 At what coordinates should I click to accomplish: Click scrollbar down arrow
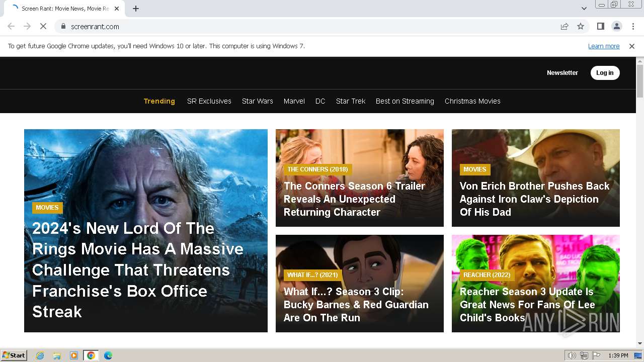[x=640, y=343]
